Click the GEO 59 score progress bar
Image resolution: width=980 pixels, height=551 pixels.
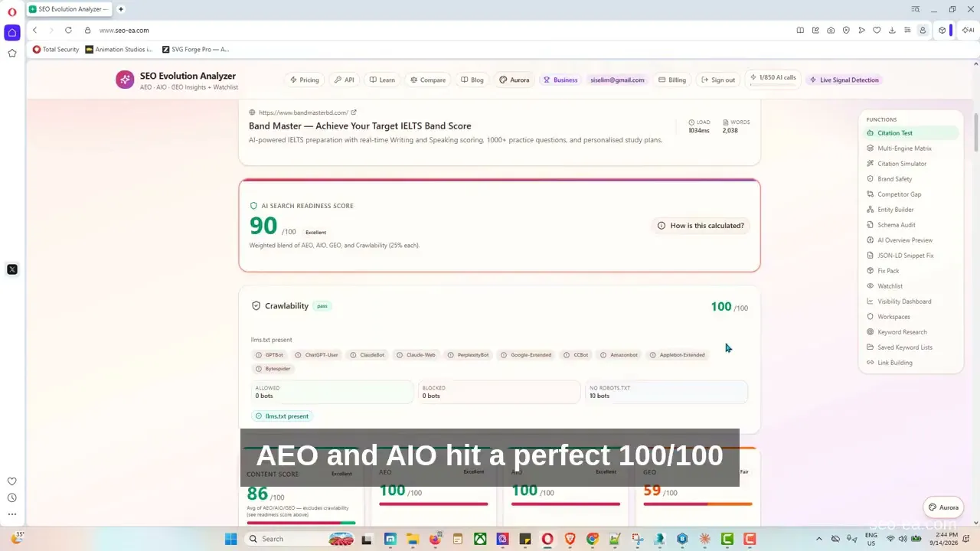tap(697, 504)
